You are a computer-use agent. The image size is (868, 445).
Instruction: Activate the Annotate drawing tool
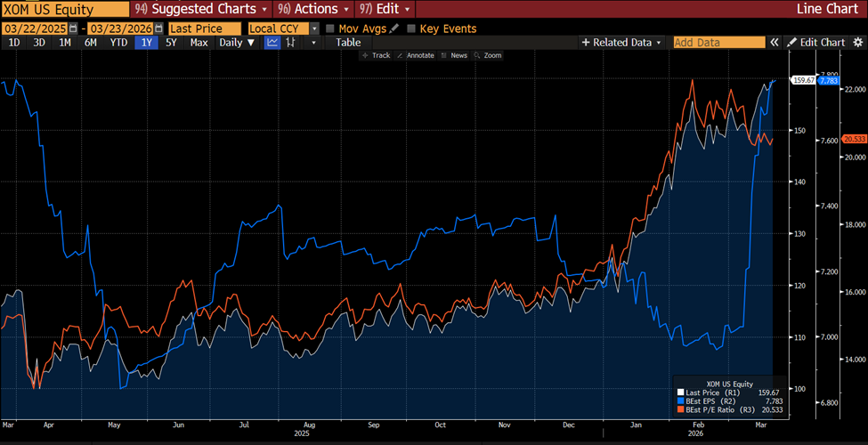(x=418, y=55)
